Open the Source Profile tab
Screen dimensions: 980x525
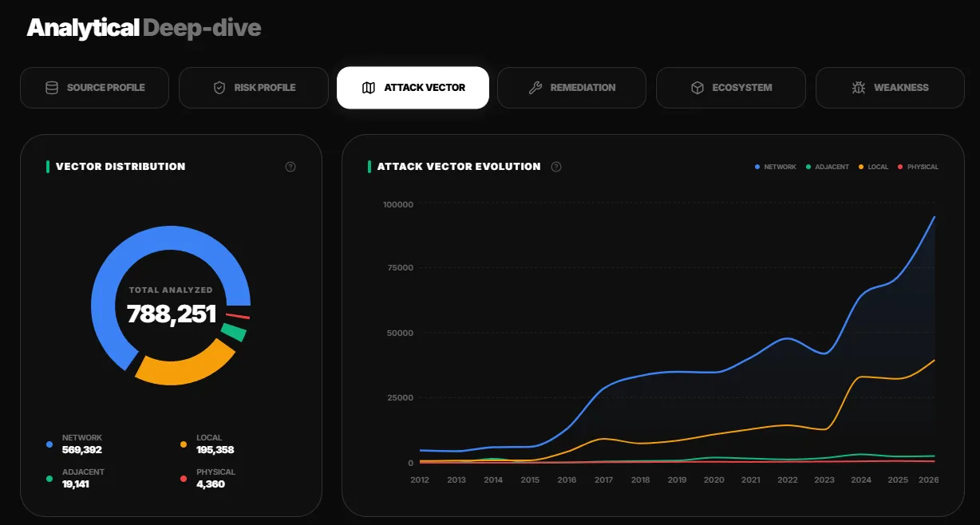(x=94, y=88)
